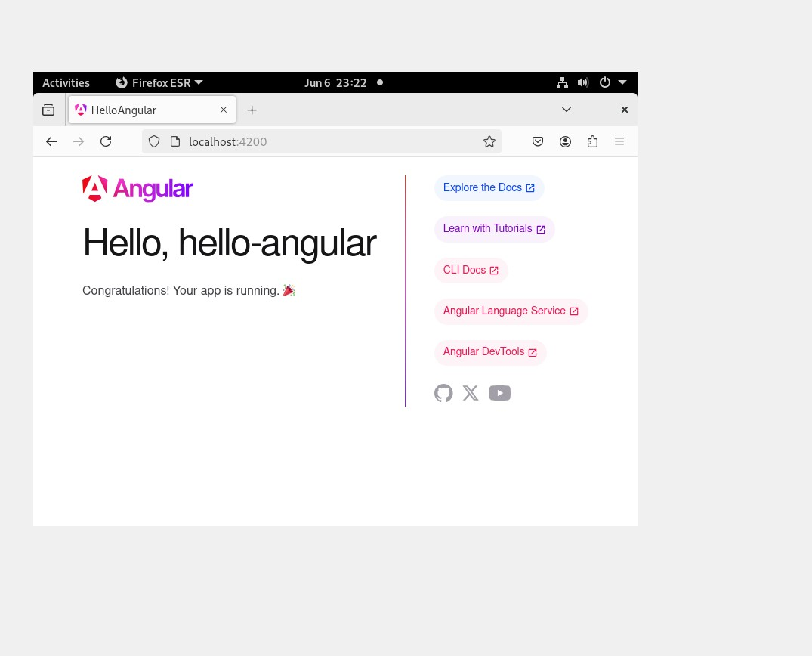
Task: Open the Angular DevTools link
Action: pyautogui.click(x=489, y=352)
